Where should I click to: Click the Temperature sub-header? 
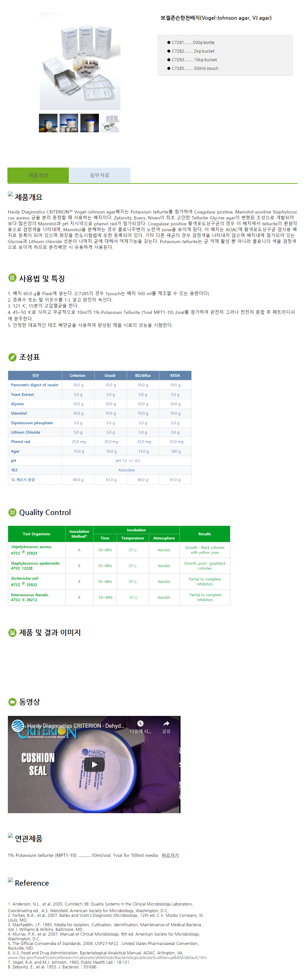point(133,538)
